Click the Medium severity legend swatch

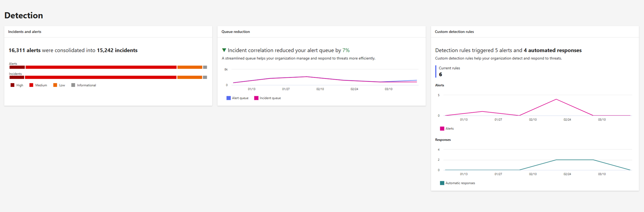pos(31,85)
